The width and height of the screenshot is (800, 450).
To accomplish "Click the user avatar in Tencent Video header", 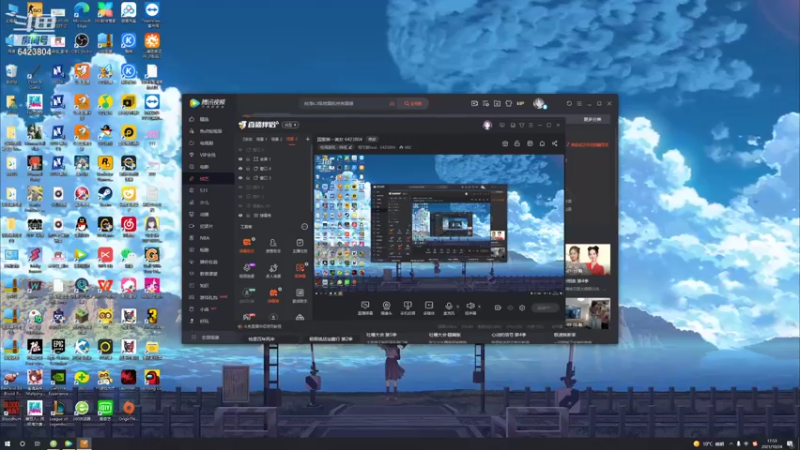I will (x=539, y=103).
